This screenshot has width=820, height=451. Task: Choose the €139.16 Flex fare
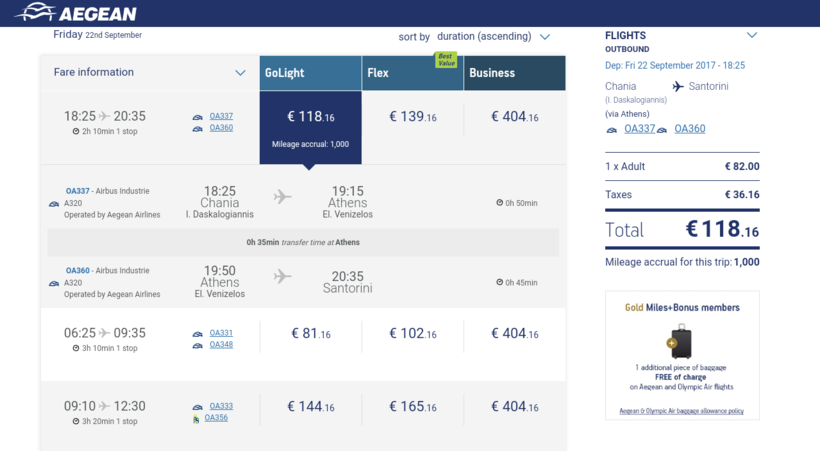coord(412,117)
